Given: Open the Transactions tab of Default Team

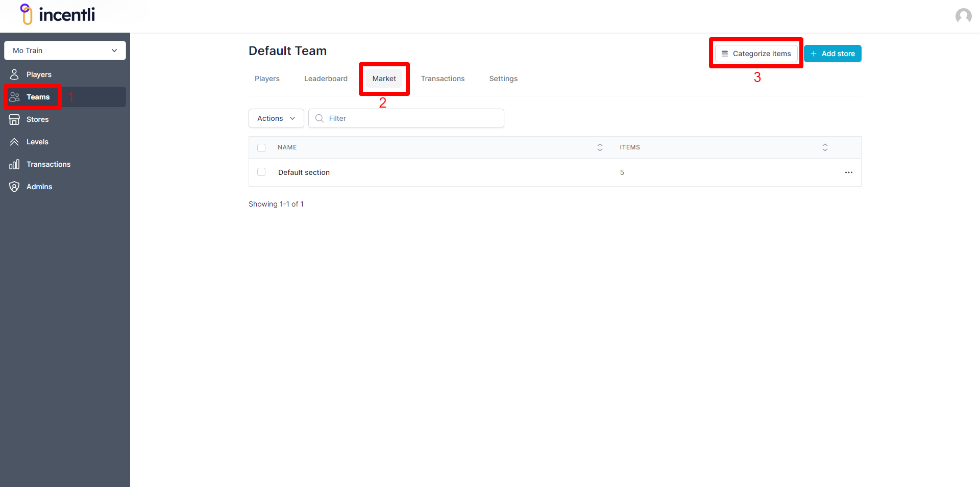Looking at the screenshot, I should (x=443, y=79).
